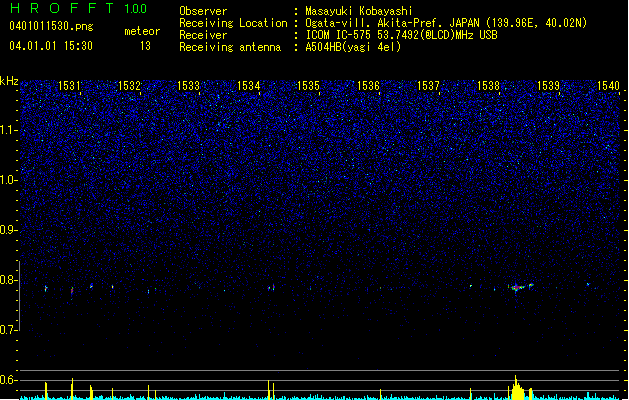Image resolution: width=629 pixels, height=400 pixels.
Task: Click the large meteor echo near 1538
Action: [520, 287]
